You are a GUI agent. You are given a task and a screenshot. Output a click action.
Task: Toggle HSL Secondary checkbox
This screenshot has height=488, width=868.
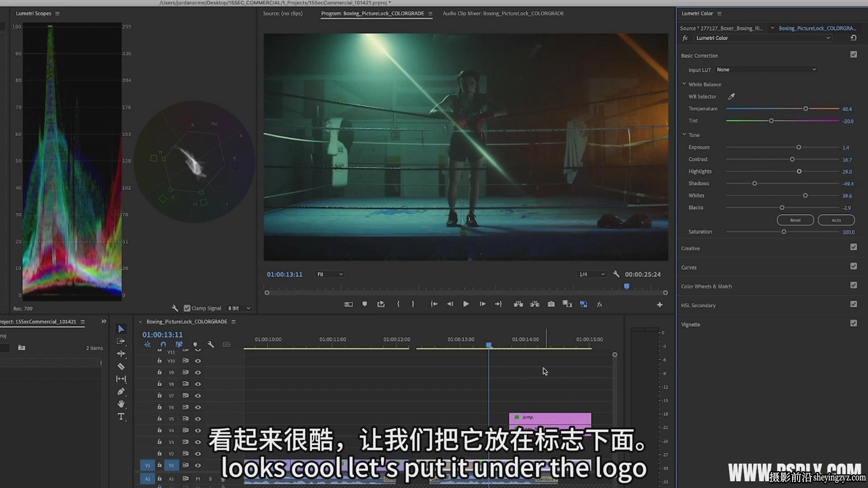click(854, 304)
